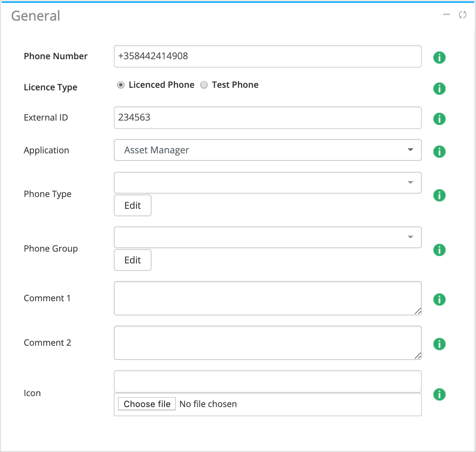
Task: Expand the Phone Type dropdown
Action: pos(267,183)
